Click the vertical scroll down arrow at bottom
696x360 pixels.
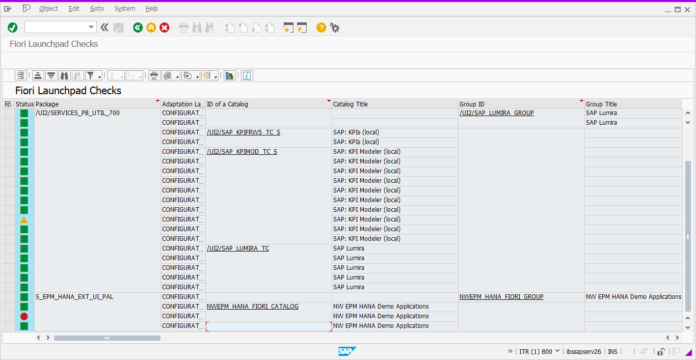pyautogui.click(x=688, y=327)
